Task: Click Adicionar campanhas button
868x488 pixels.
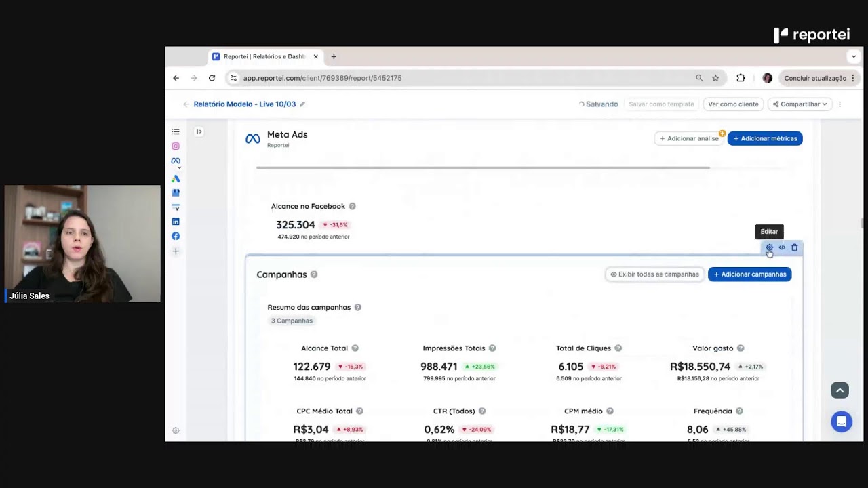Action: tap(749, 274)
